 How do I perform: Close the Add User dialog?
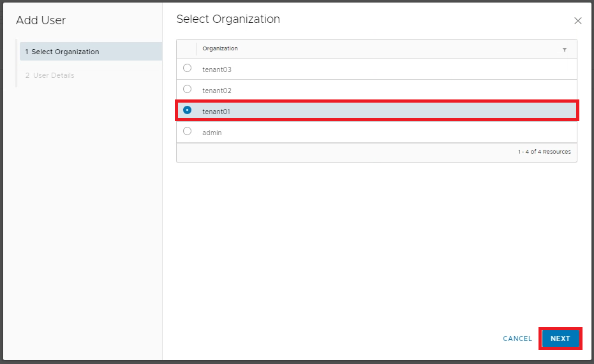click(578, 21)
